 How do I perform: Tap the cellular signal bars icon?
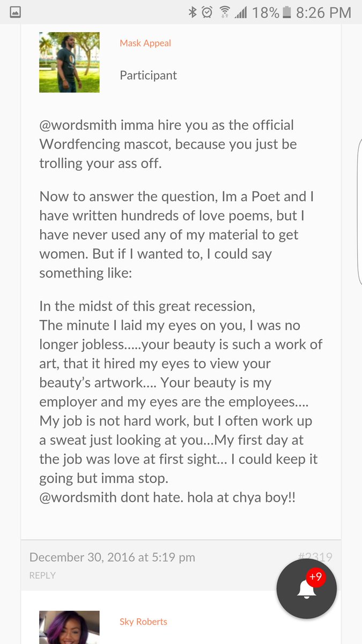tap(241, 12)
